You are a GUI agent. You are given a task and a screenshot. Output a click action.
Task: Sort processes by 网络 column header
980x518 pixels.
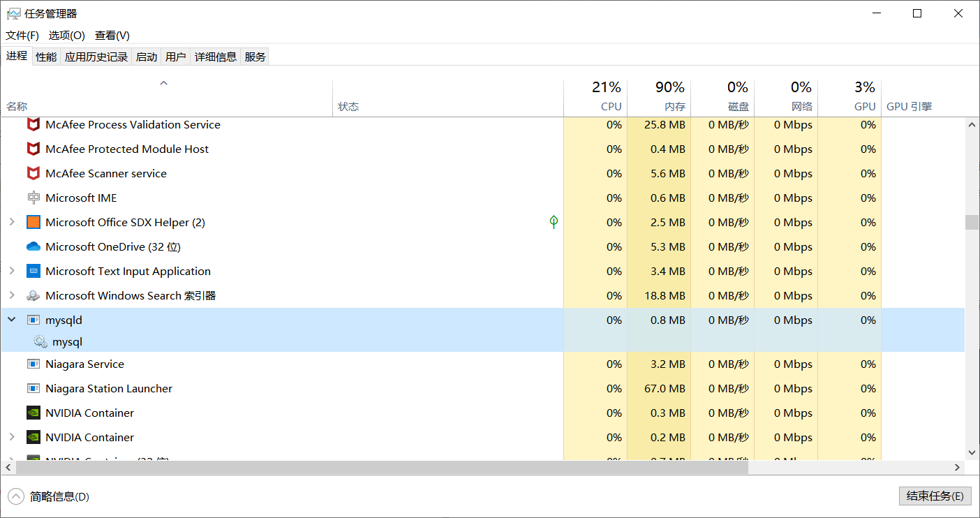[x=786, y=97]
